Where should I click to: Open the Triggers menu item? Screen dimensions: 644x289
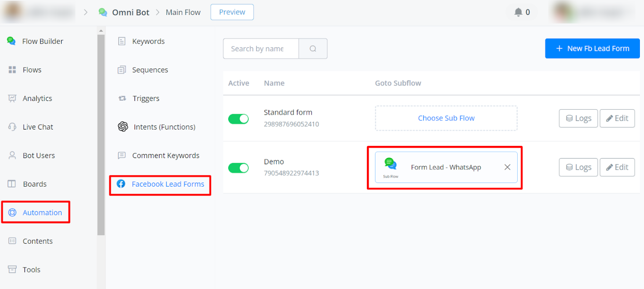146,98
